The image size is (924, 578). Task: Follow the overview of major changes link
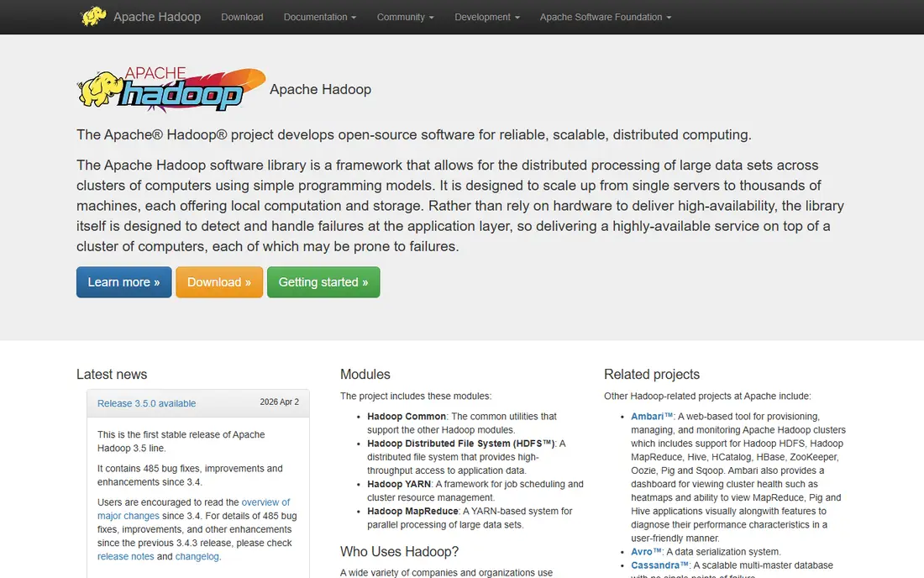pyautogui.click(x=194, y=509)
